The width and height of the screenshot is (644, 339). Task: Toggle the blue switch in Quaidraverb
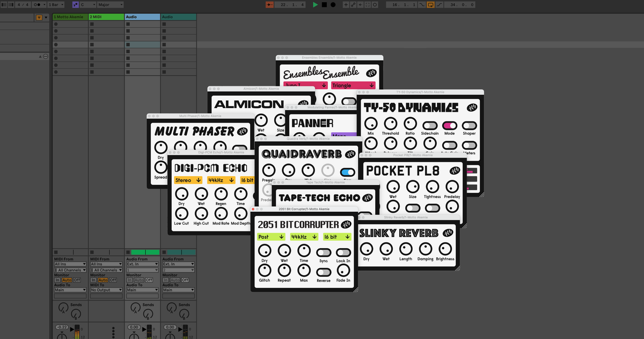348,172
